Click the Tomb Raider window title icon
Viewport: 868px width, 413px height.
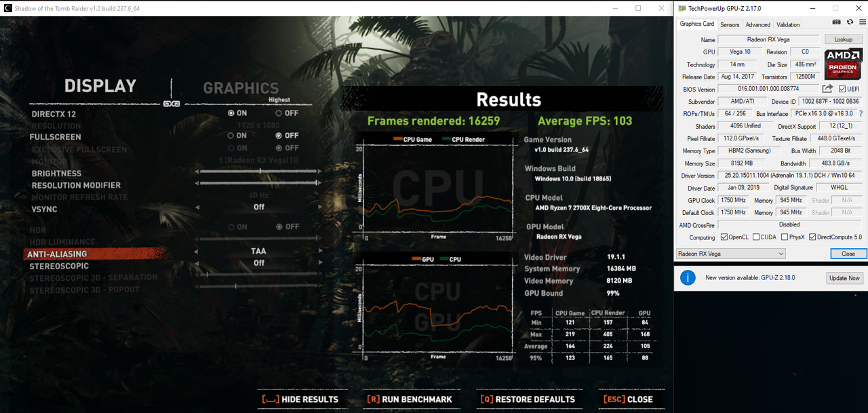[7, 8]
